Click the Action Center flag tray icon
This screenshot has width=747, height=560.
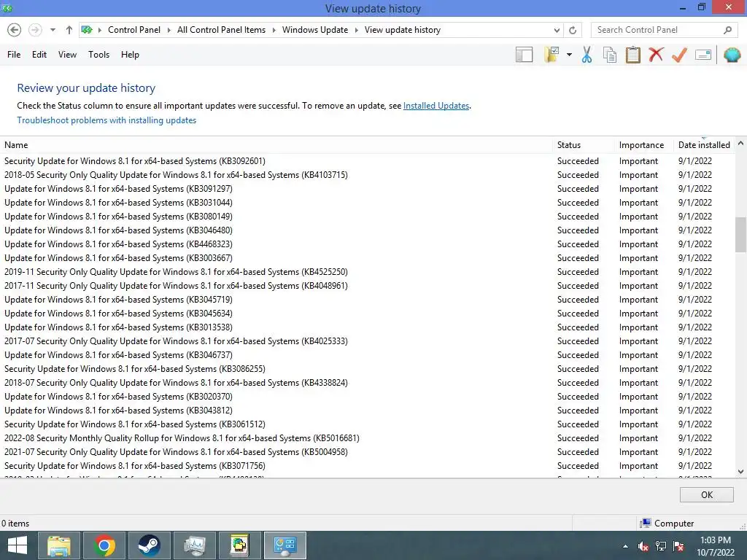(678, 546)
